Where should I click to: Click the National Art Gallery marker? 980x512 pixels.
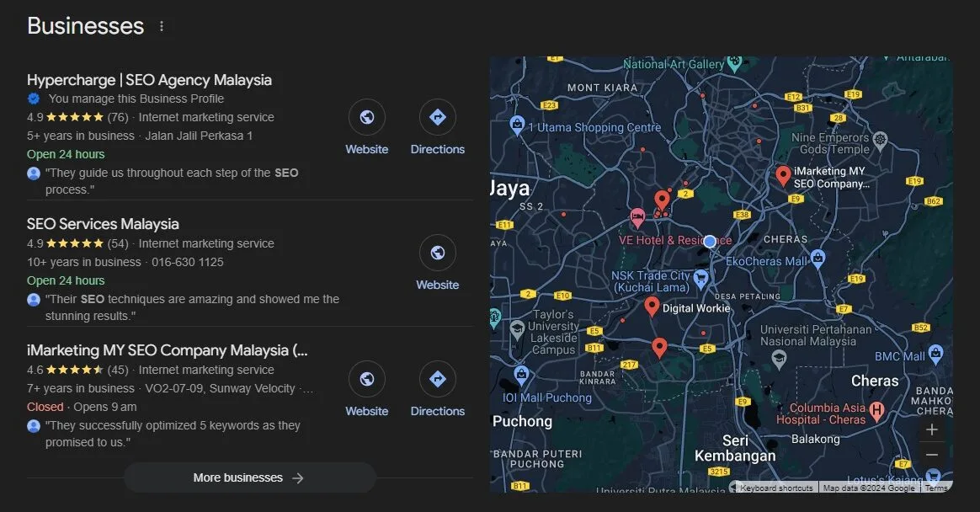point(735,62)
